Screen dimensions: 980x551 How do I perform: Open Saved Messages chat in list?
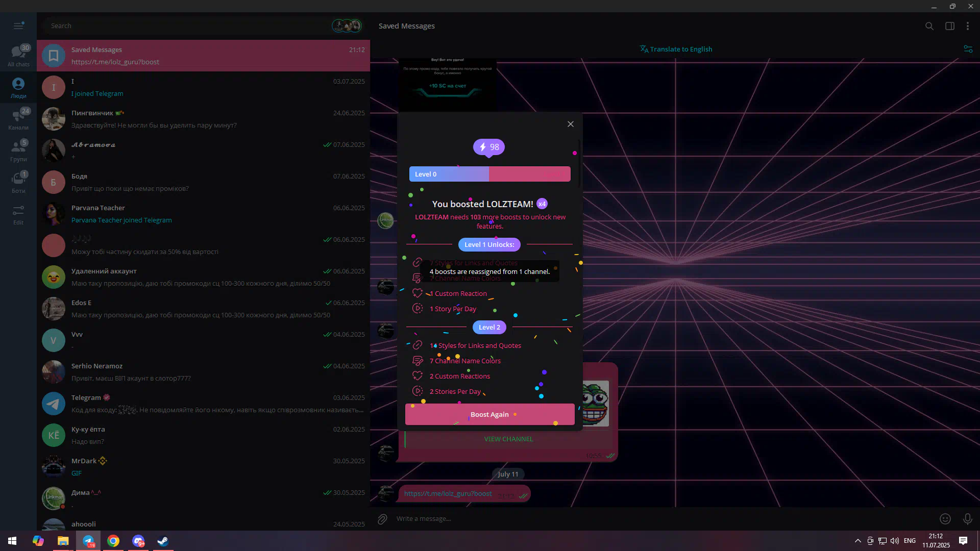(204, 56)
